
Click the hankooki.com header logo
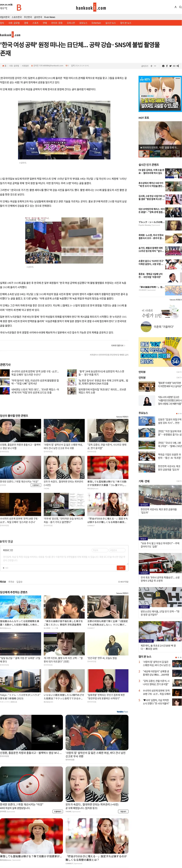coord(91,7)
